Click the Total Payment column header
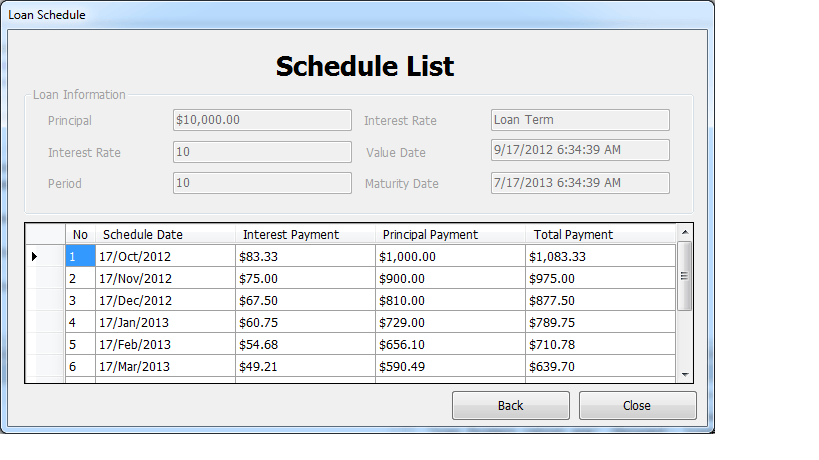This screenshot has width=819, height=460. coord(601,234)
